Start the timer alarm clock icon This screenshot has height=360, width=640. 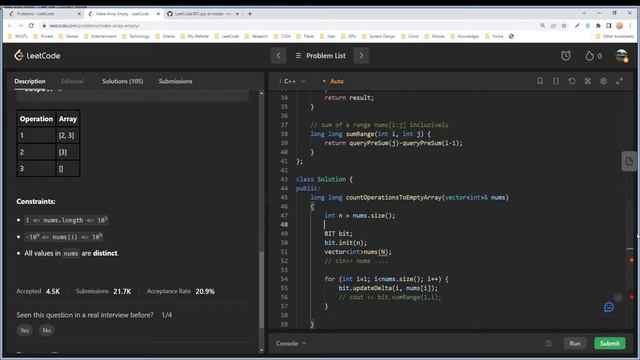pos(566,56)
